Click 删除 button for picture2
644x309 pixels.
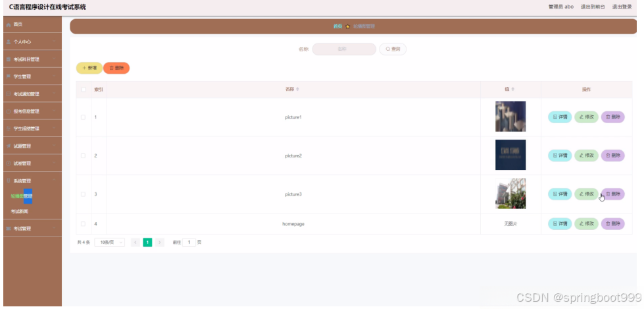pos(613,155)
